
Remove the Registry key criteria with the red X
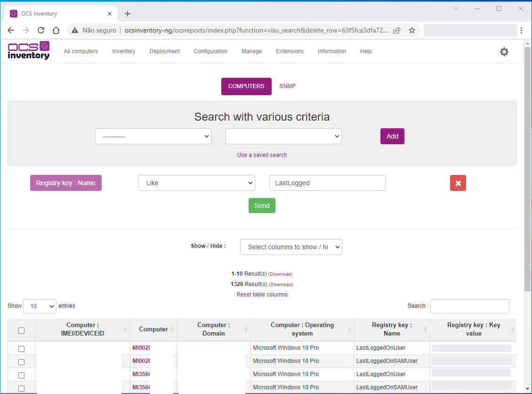(458, 183)
